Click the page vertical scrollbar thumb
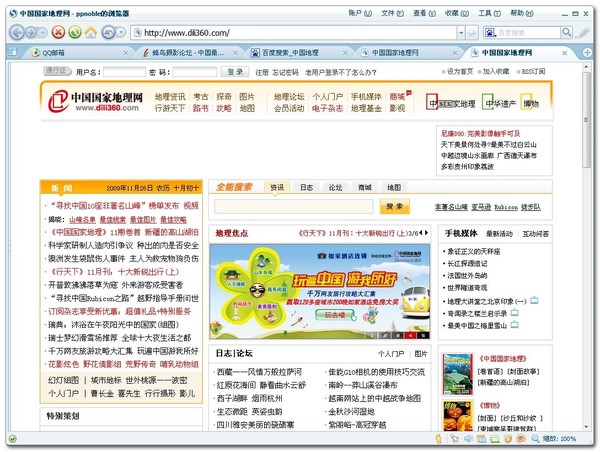This screenshot has width=600, height=452. point(587,119)
